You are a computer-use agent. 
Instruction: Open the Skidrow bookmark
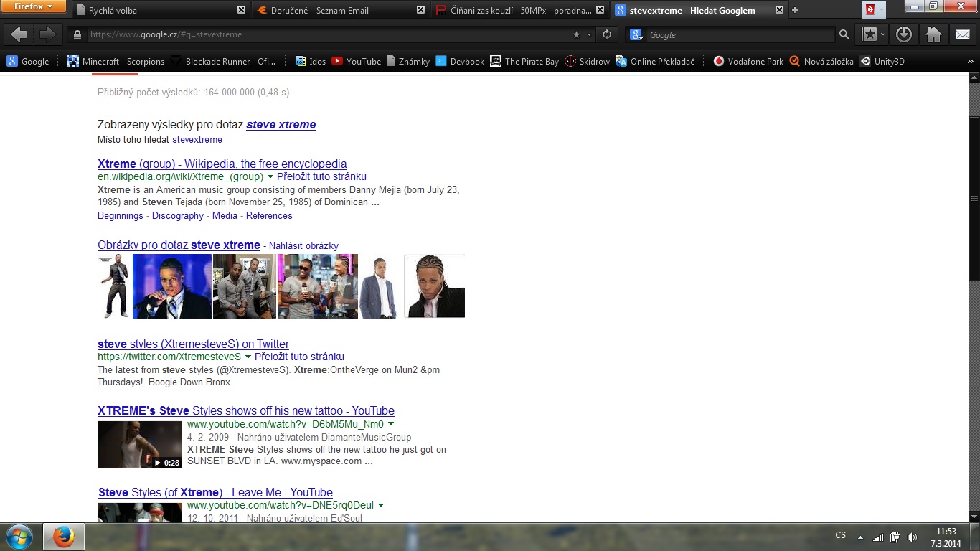pos(587,62)
